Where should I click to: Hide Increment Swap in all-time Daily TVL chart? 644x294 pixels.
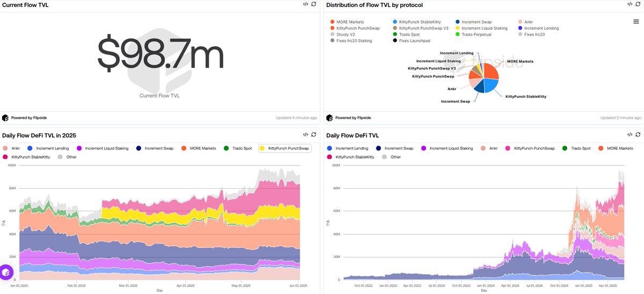coord(396,148)
